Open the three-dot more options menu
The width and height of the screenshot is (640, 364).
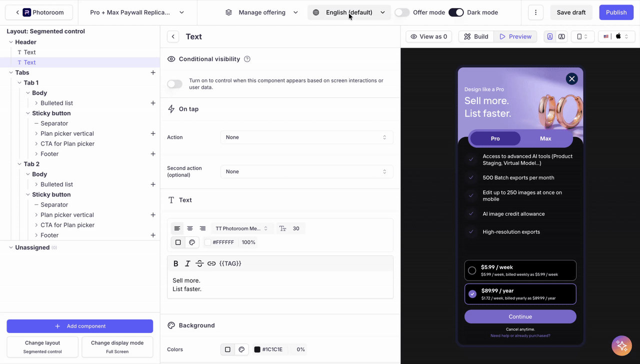[535, 12]
